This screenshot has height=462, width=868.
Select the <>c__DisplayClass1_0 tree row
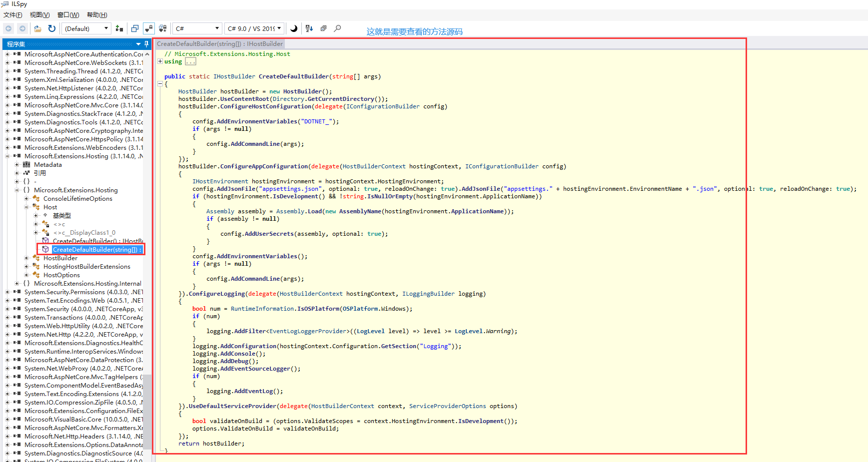click(x=84, y=232)
